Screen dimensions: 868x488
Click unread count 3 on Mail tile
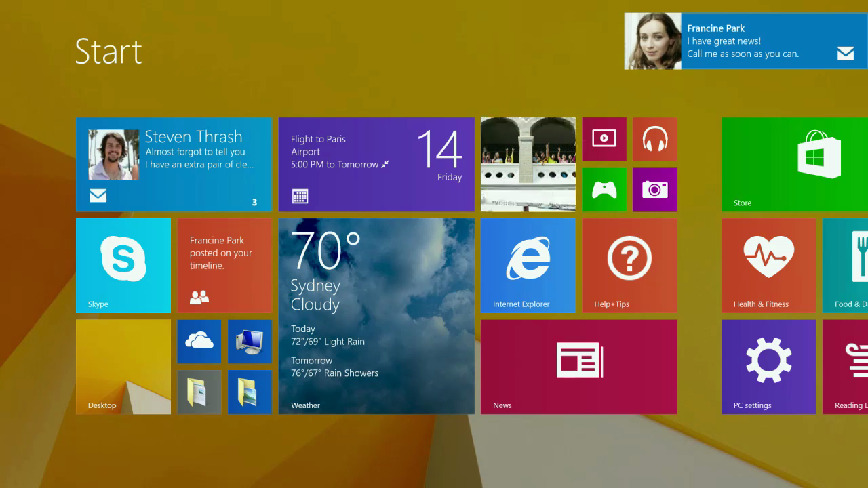pyautogui.click(x=254, y=202)
